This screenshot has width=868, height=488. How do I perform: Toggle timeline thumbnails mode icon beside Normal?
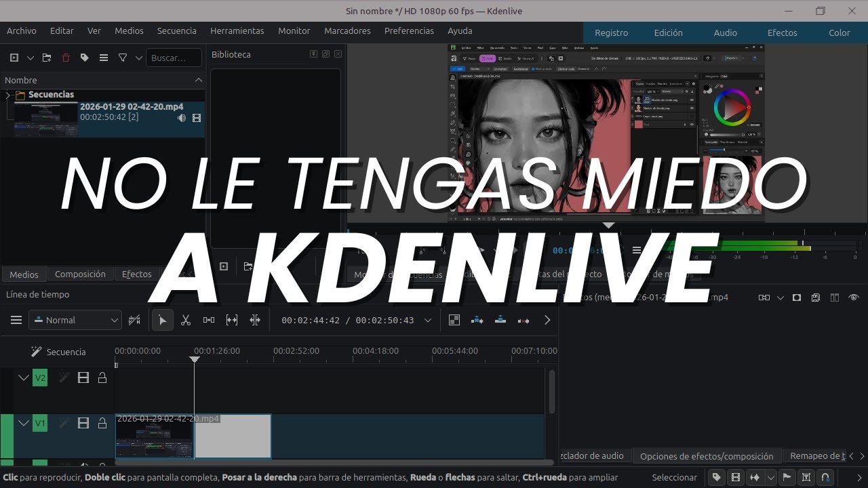tap(134, 320)
